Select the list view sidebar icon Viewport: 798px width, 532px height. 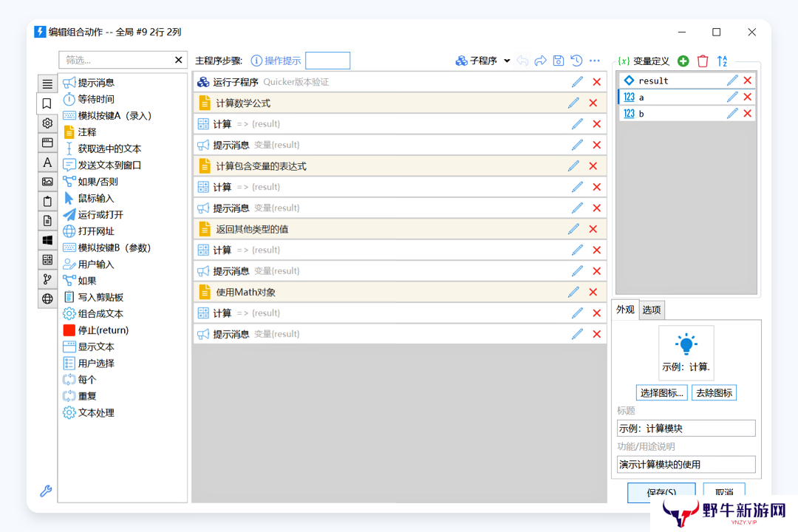(47, 84)
